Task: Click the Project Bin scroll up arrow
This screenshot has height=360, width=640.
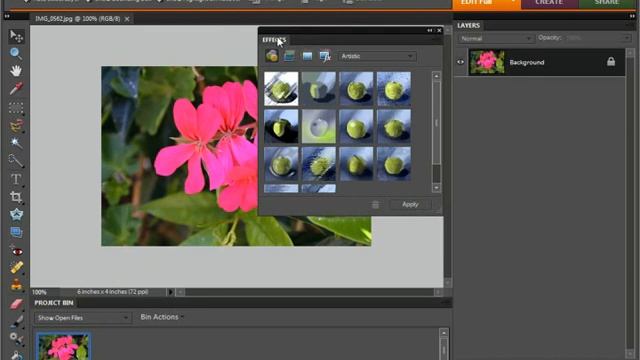Action: [x=444, y=333]
